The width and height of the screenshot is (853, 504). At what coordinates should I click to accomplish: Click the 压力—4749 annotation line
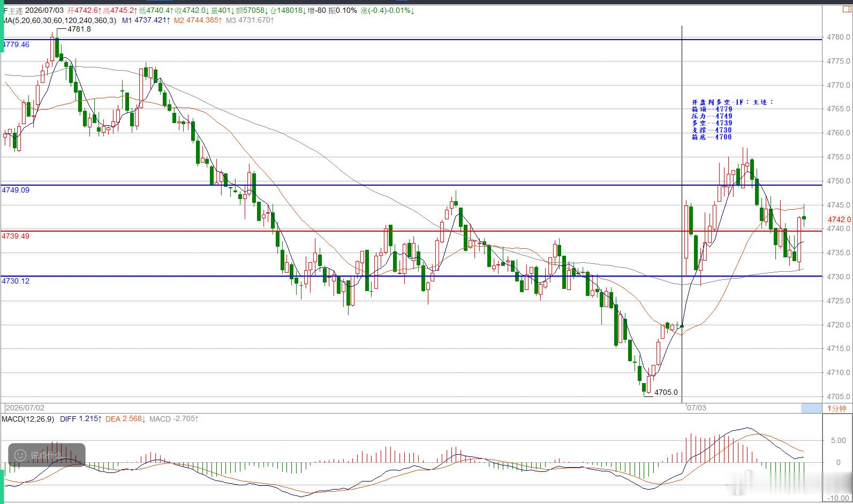pyautogui.click(x=712, y=116)
